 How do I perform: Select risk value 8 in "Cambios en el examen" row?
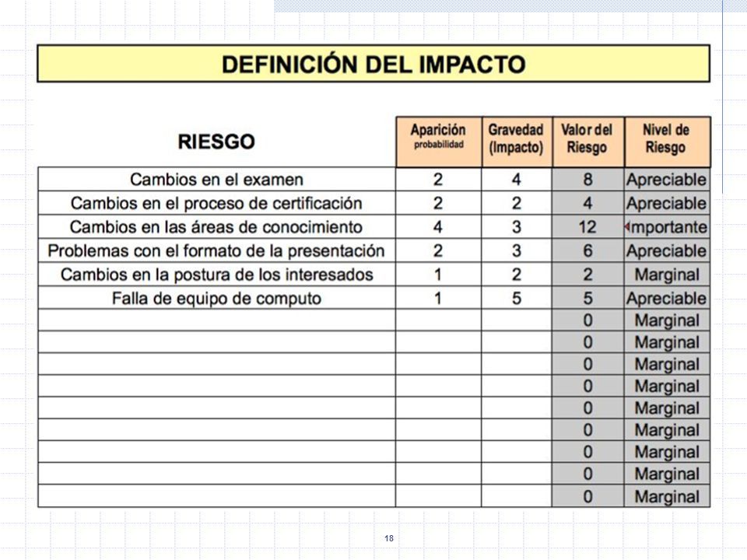pyautogui.click(x=588, y=180)
